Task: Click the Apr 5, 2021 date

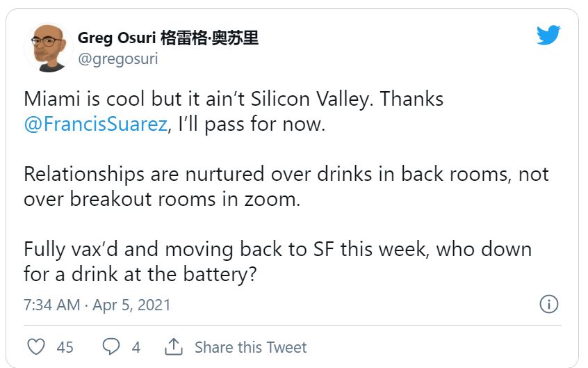Action: pyautogui.click(x=133, y=305)
